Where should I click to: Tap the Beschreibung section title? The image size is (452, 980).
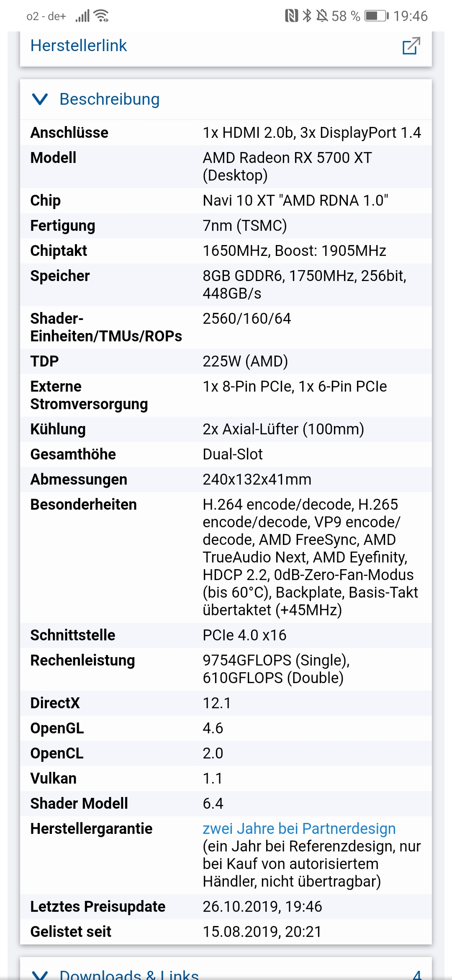pyautogui.click(x=110, y=99)
